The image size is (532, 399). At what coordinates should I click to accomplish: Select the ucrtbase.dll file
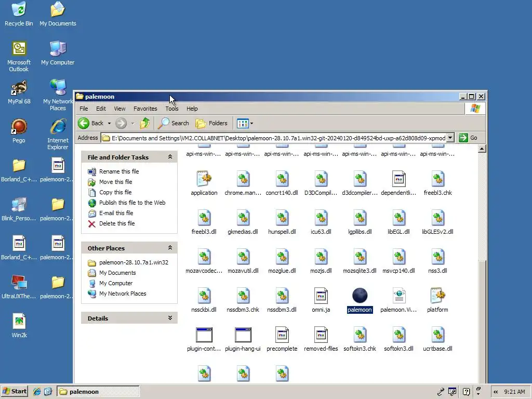pyautogui.click(x=437, y=339)
